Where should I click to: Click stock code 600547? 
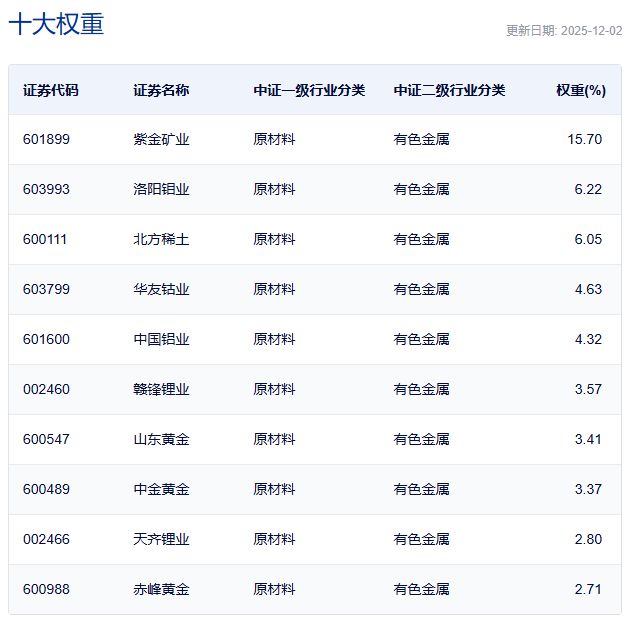pyautogui.click(x=46, y=439)
